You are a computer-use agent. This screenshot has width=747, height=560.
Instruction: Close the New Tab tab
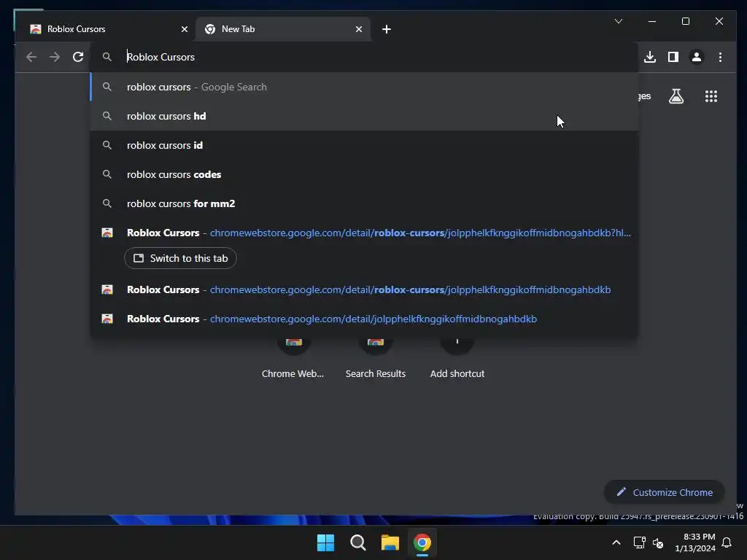(359, 29)
